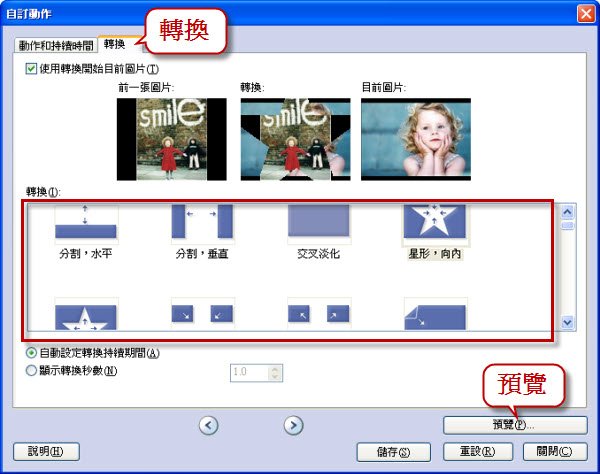
Task: Toggle 使用轉換開始目前圖片 checkbox
Action: (x=31, y=69)
